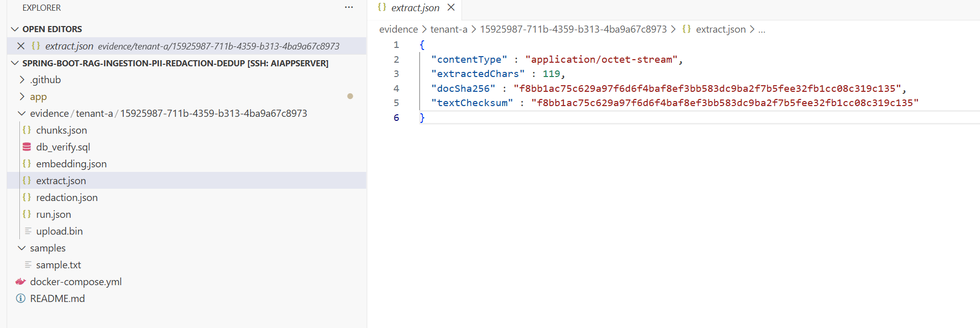This screenshot has width=980, height=328.
Task: Click the UUID folder breadcrumb segment
Action: 573,29
